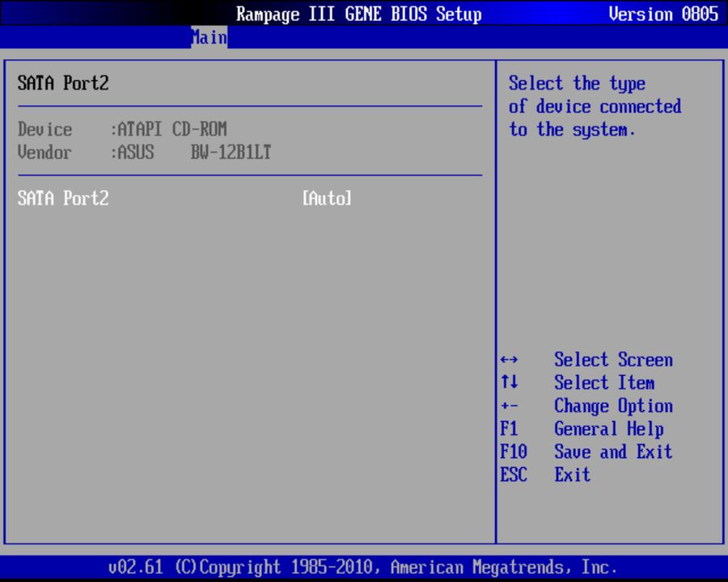Click the Device ATAPI CD-ROM line
This screenshot has width=728, height=582.
pyautogui.click(x=123, y=129)
